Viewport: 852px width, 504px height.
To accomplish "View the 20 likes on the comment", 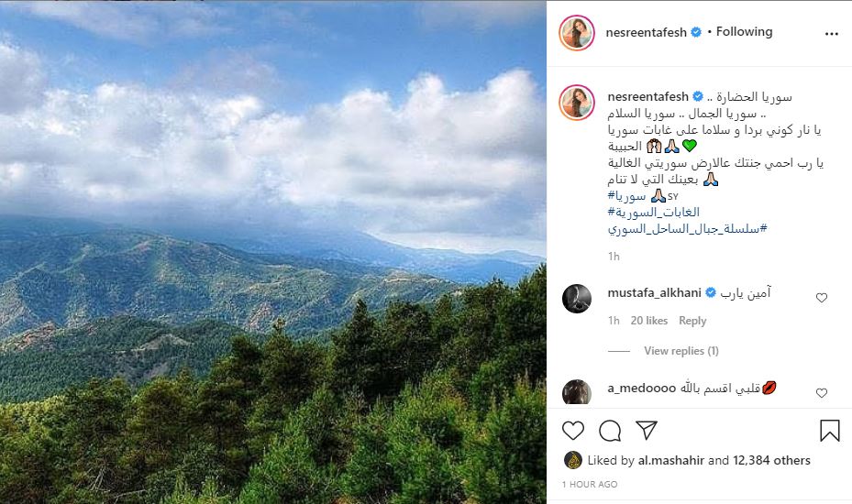I will pos(648,321).
